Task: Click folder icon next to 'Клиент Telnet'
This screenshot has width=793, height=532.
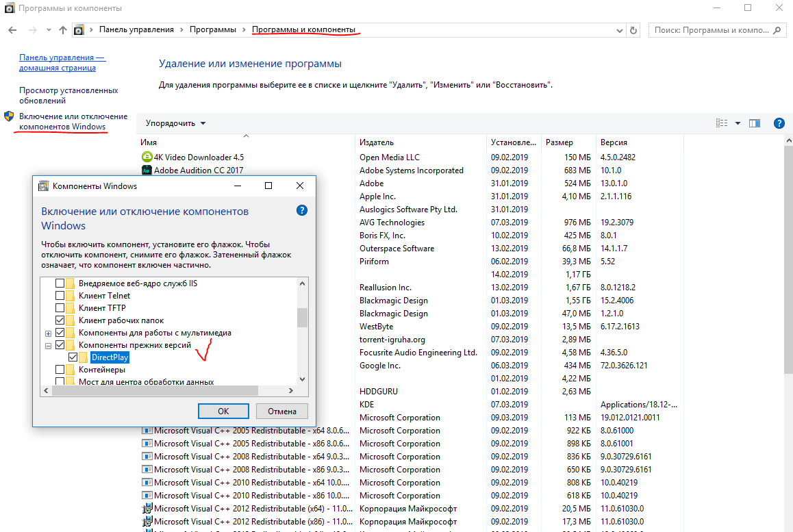Action: [x=71, y=295]
